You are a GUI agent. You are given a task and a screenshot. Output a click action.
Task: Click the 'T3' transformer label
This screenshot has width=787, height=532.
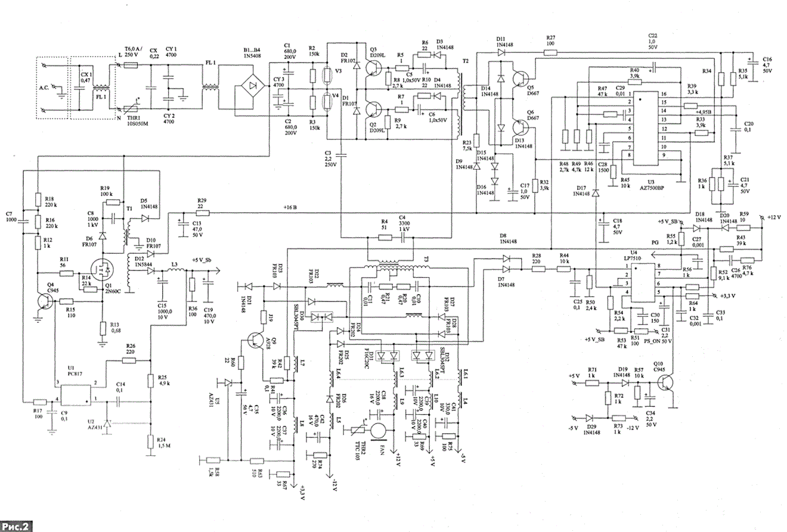click(x=427, y=259)
